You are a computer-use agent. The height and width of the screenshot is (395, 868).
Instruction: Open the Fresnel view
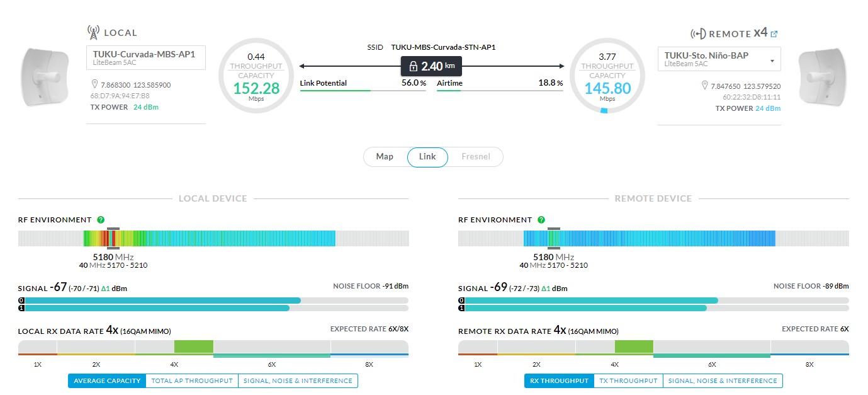click(476, 157)
